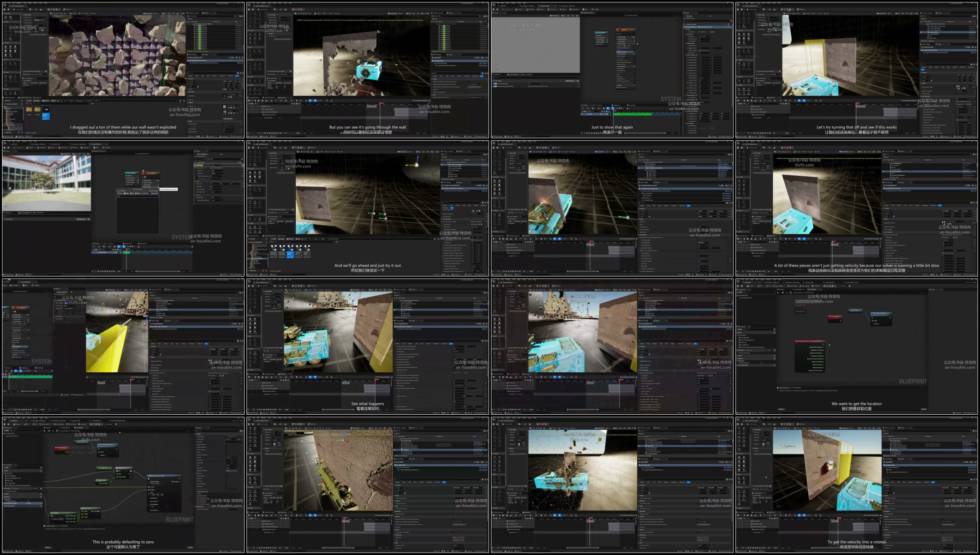This screenshot has height=555, width=980.
Task: Open frame captioned 'Let's try turning that off'
Action: [856, 70]
